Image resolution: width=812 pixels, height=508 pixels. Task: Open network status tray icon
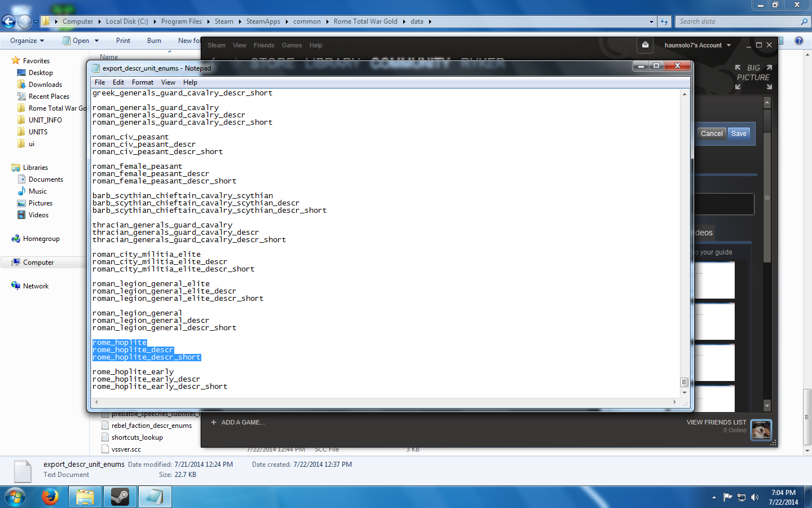click(x=742, y=497)
